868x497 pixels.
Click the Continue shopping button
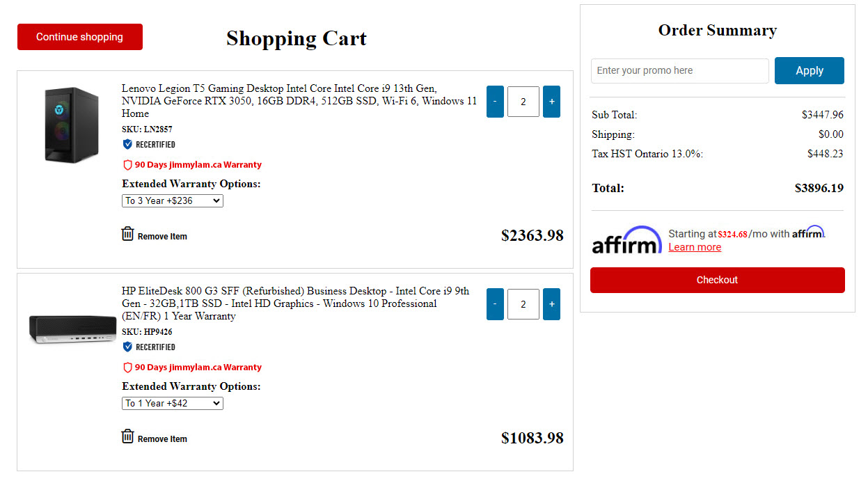80,37
